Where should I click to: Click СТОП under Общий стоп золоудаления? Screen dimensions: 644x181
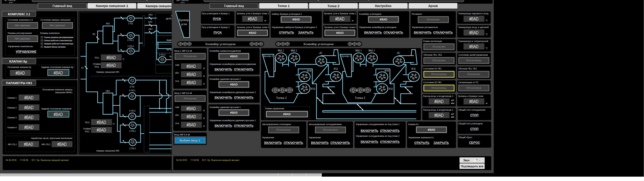point(474,115)
